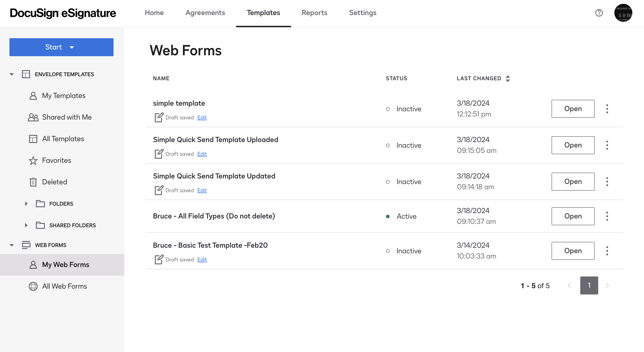Click Shared with Me people icon
Viewport: 644px width, 352px height.
click(33, 117)
